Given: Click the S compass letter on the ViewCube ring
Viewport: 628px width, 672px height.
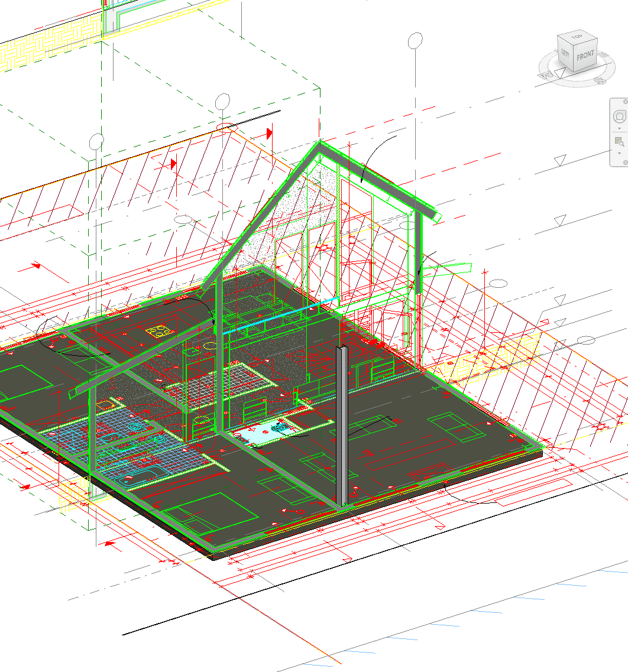Looking at the screenshot, I should click(x=600, y=80).
